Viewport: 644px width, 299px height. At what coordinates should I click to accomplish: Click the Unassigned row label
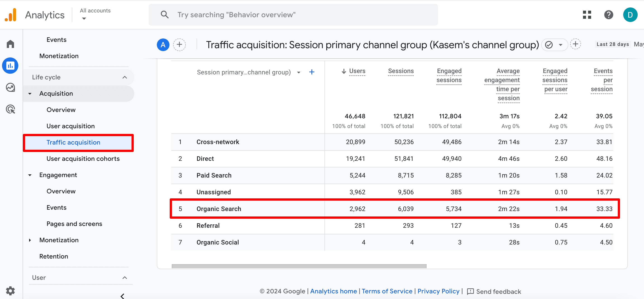[x=214, y=192]
